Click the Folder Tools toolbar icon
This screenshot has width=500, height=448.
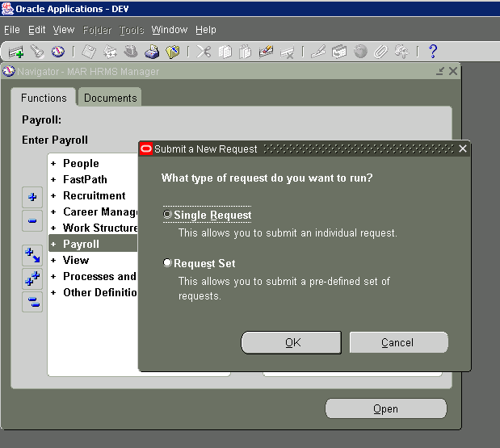[401, 52]
